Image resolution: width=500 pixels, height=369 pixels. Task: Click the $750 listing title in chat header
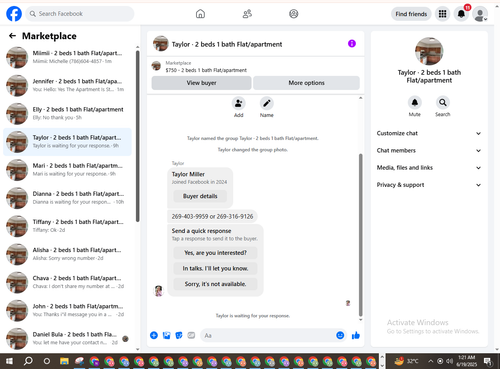[x=206, y=70]
